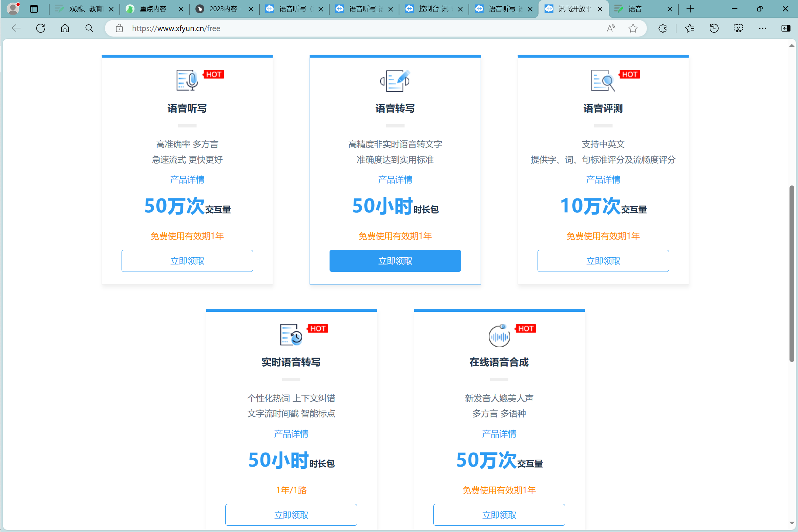Open 产品详情 link under 语音转写
The height and width of the screenshot is (532, 798).
click(395, 180)
